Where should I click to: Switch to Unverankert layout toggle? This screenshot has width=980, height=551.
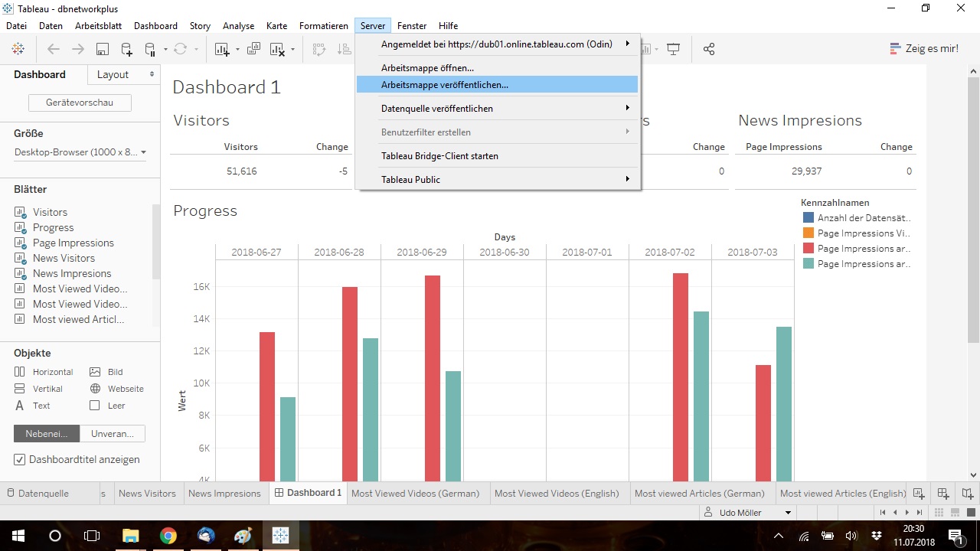pos(113,433)
